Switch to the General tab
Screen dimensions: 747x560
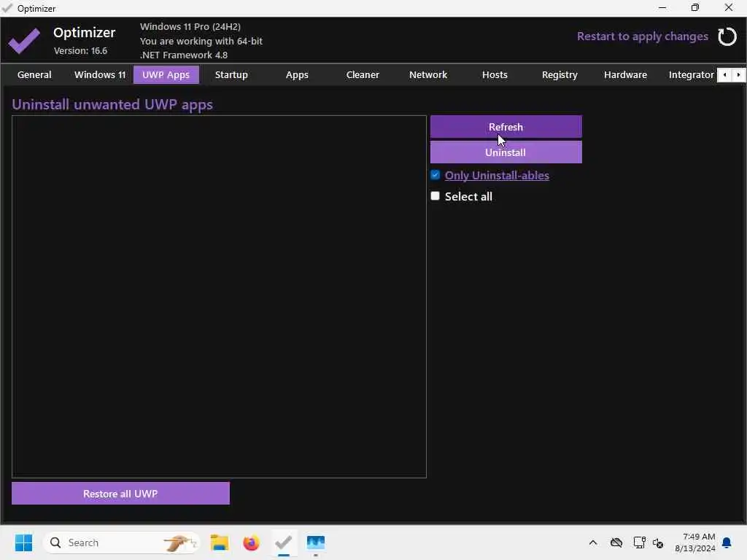pyautogui.click(x=34, y=75)
